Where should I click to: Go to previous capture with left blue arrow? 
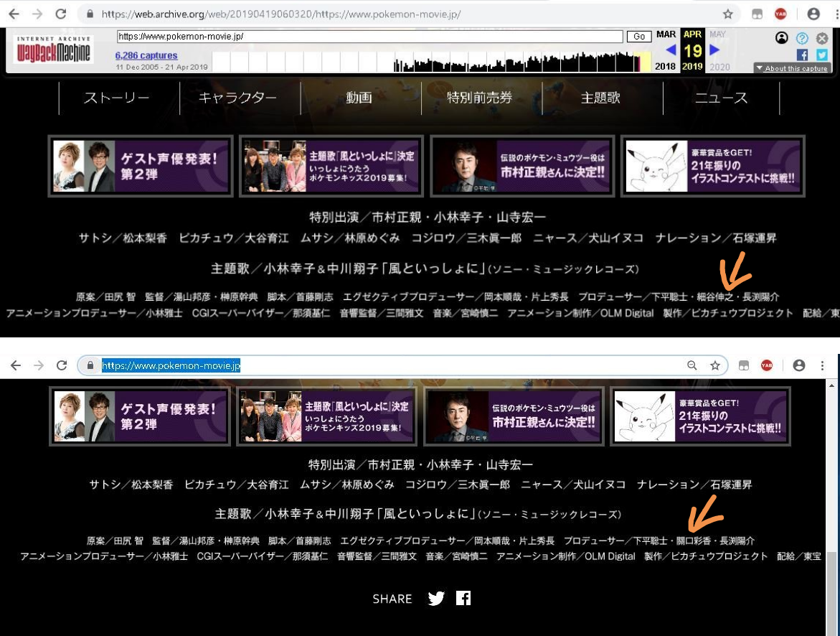coord(671,50)
